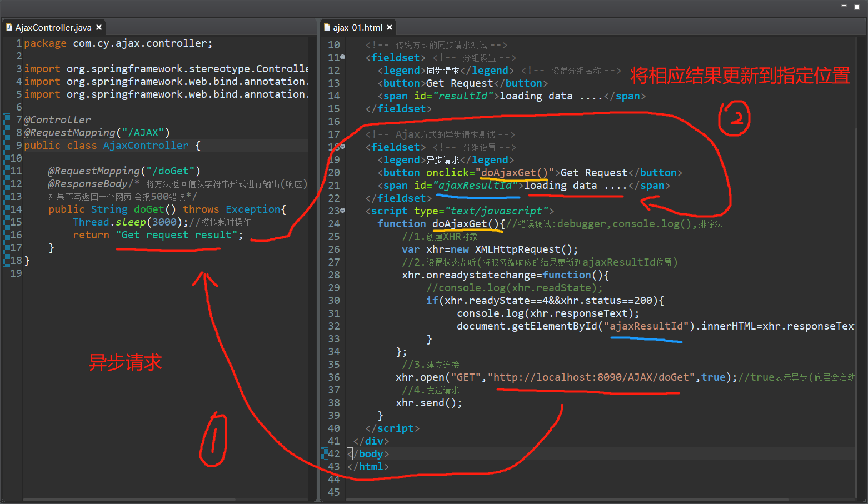Screen dimensions: 868x504
Task: Collapse the fieldset fold marker at line 11
Action: click(x=343, y=57)
